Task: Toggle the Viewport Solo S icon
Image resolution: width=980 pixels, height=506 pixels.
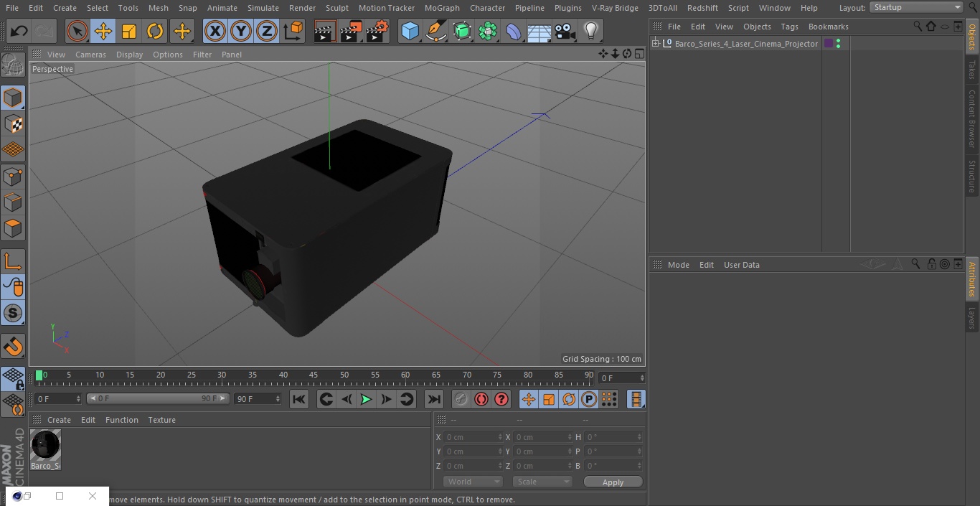Action: (13, 313)
